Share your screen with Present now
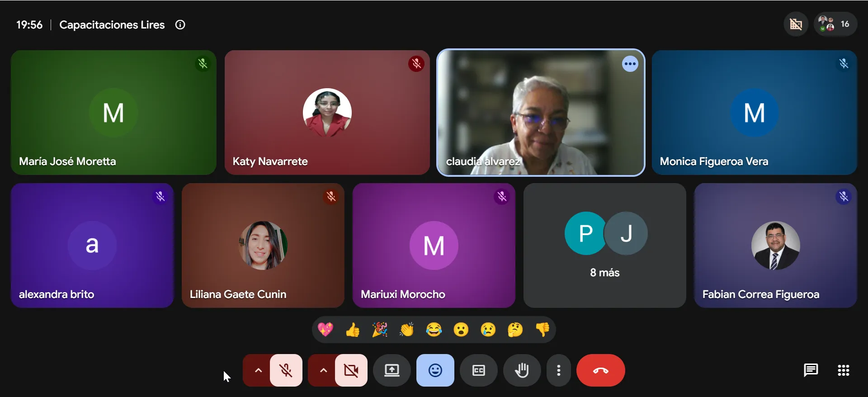 [392, 370]
